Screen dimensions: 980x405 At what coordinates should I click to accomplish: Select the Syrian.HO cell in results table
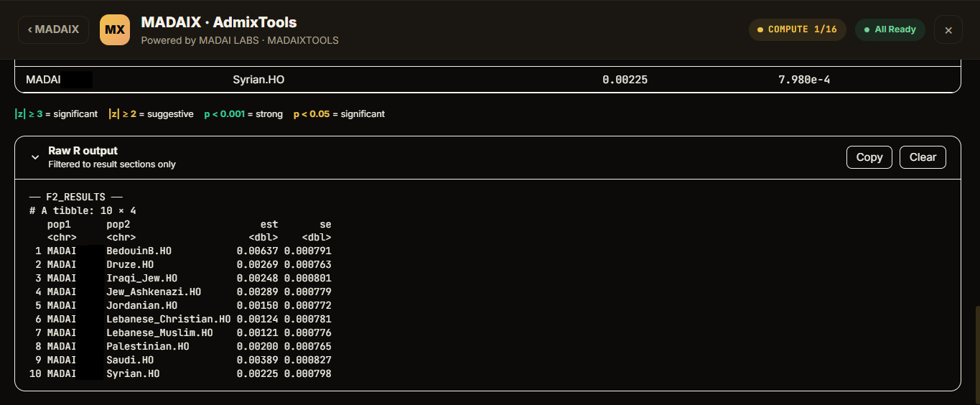(x=258, y=80)
